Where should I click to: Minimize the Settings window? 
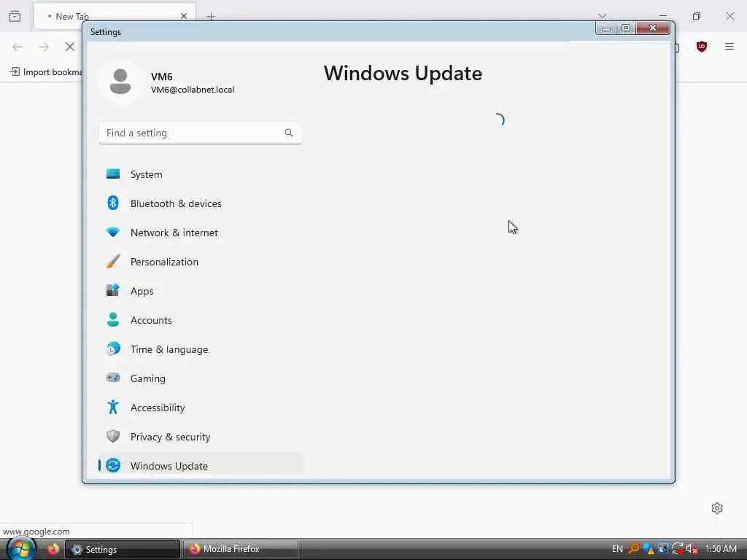click(606, 28)
